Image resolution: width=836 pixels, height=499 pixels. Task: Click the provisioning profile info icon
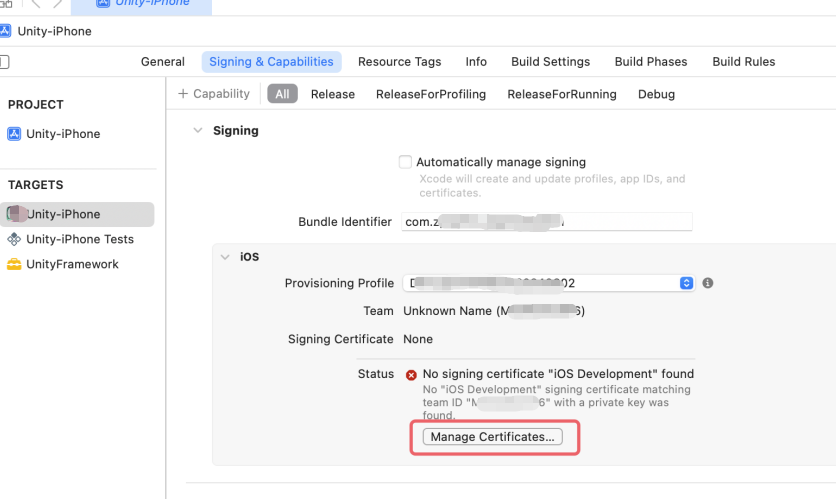tap(708, 283)
